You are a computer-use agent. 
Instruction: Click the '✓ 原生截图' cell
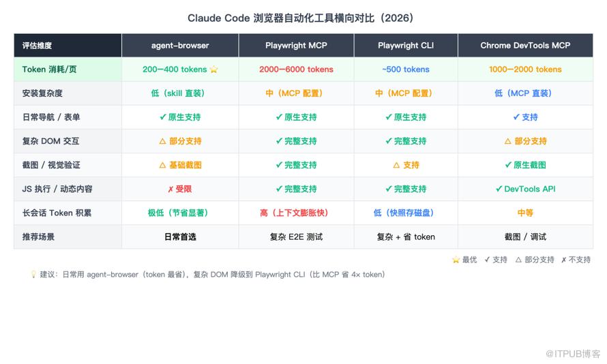(525, 165)
